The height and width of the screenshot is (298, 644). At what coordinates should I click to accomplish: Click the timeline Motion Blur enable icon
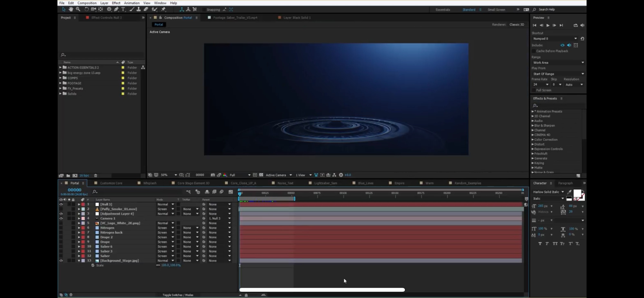pyautogui.click(x=222, y=192)
